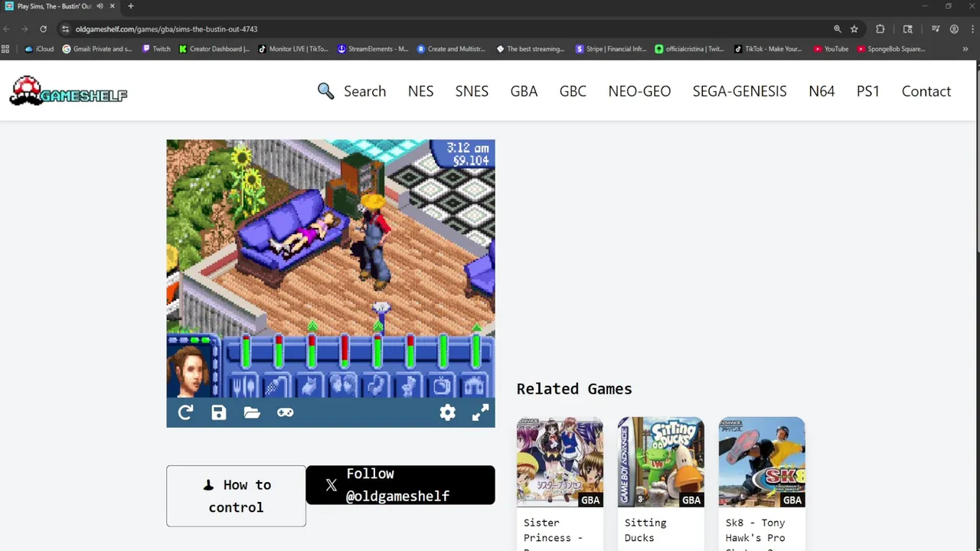Open the browser profile avatar icon
This screenshot has height=551, width=980.
(954, 29)
